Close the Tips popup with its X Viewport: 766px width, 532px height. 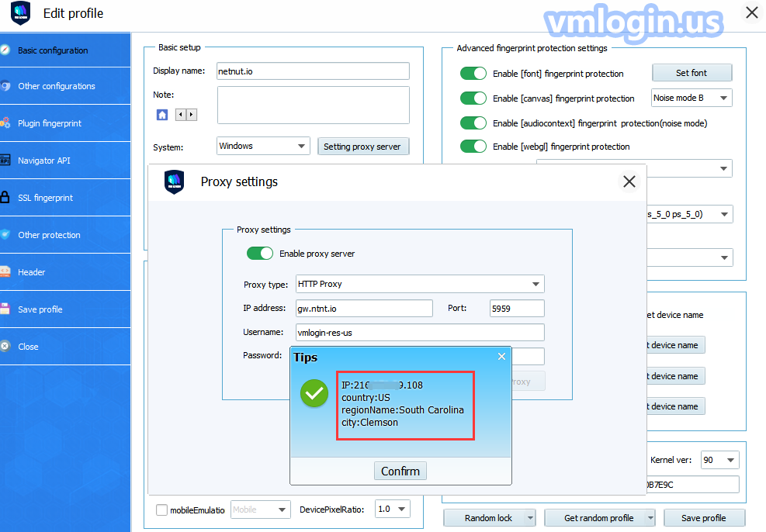coord(501,357)
